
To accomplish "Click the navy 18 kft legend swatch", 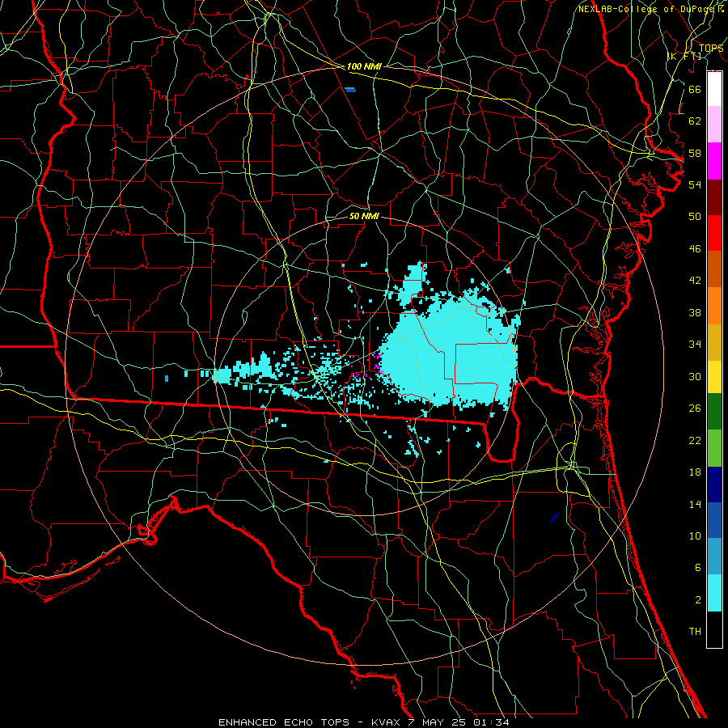I will pos(714,485).
